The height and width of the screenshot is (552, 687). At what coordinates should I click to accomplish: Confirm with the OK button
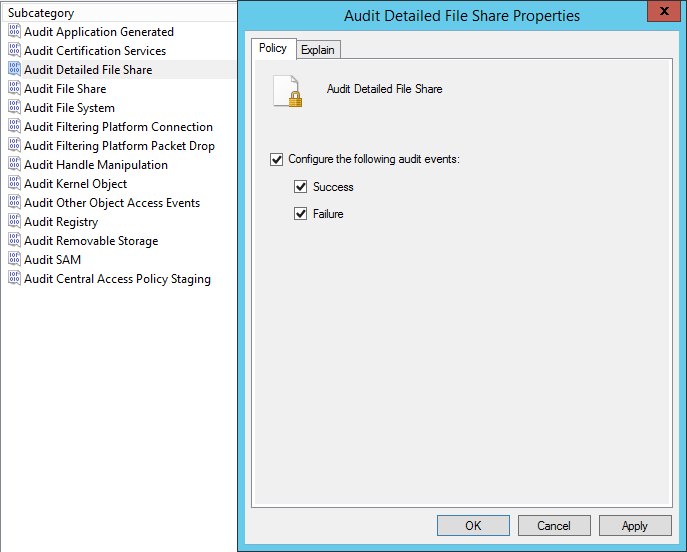473,525
